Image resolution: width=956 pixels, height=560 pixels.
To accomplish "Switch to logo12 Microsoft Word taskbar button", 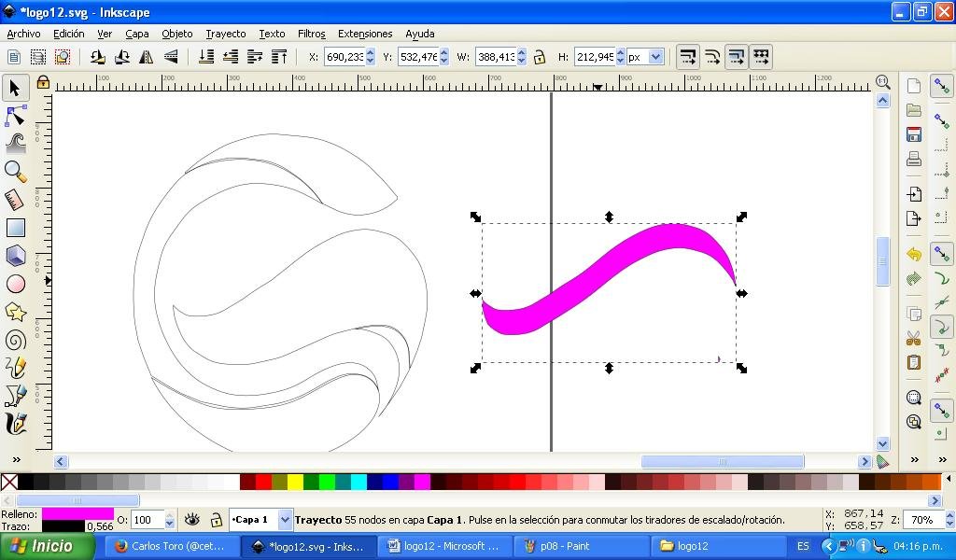I will click(x=445, y=546).
